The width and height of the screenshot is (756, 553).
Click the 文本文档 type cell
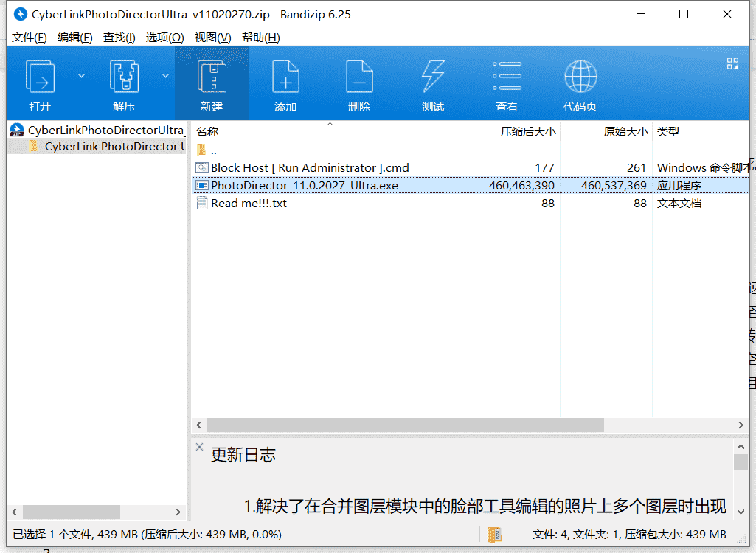[x=679, y=204]
